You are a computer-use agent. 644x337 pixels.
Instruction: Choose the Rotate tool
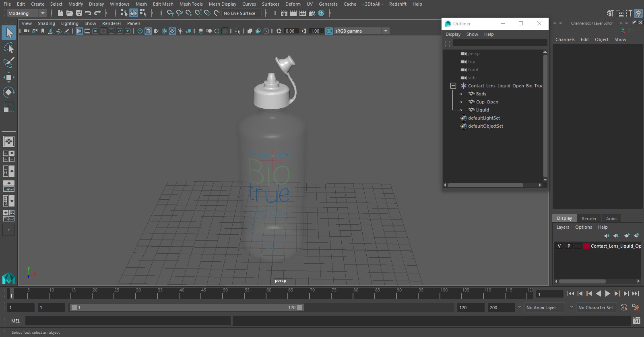tap(8, 92)
